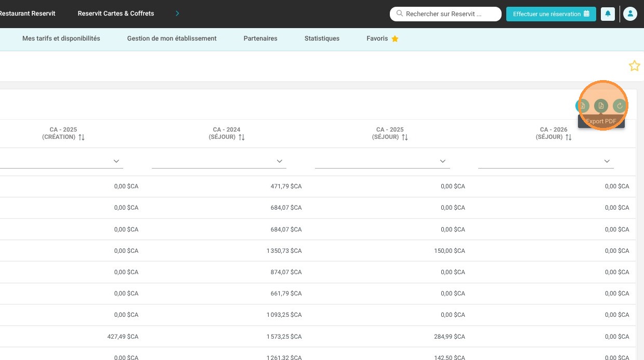644x360 pixels.
Task: Open the user account avatar menu
Action: tap(630, 14)
